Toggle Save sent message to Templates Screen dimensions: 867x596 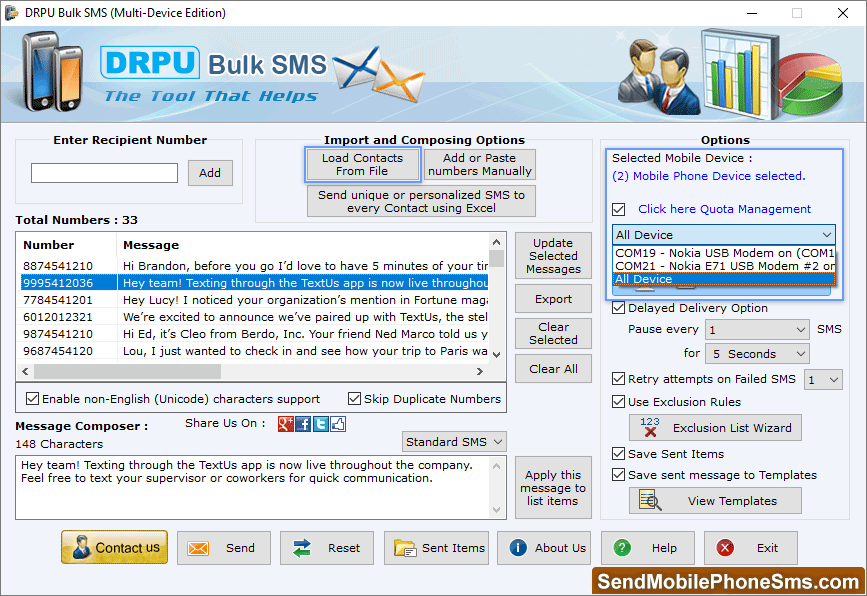[619, 475]
